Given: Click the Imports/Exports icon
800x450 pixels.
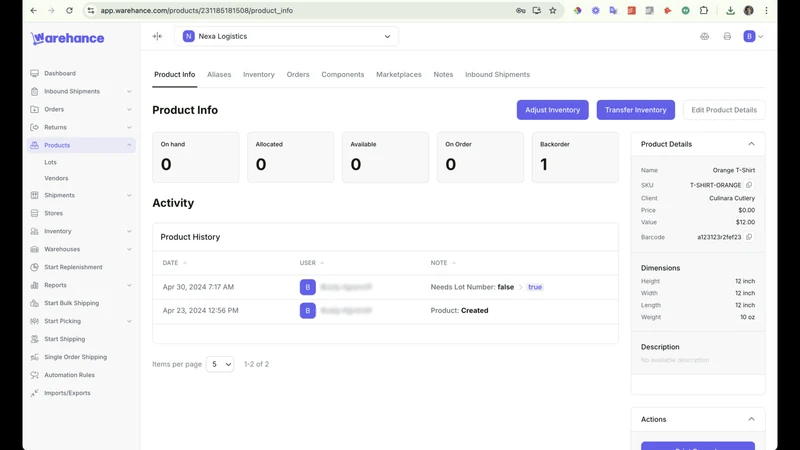Looking at the screenshot, I should pos(34,393).
